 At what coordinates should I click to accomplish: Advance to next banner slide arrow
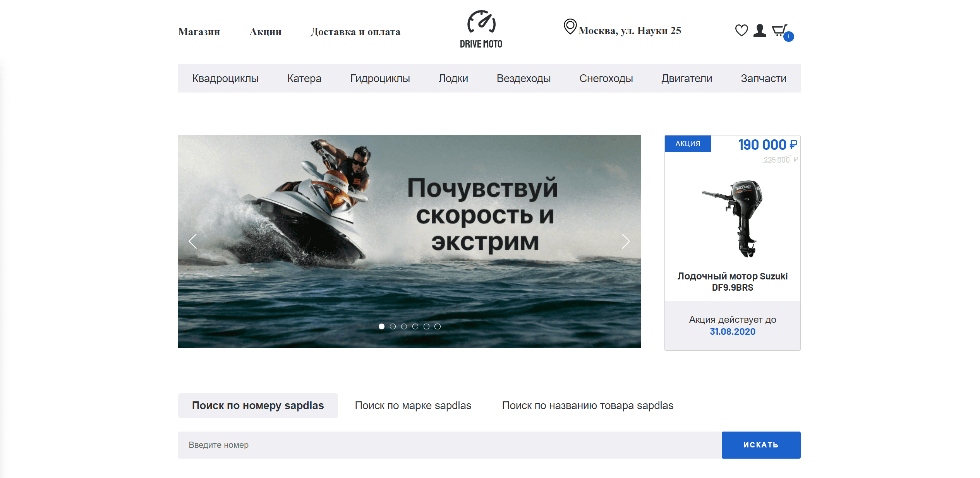[x=625, y=241]
